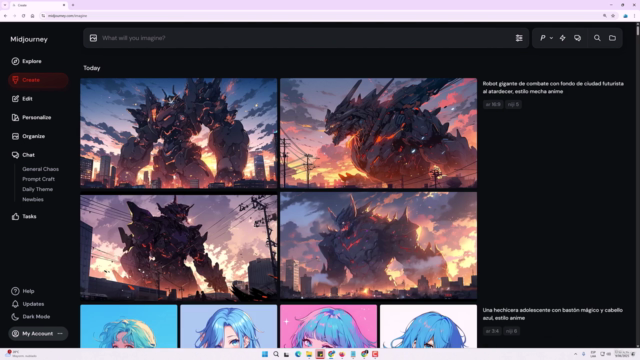640x360 pixels.
Task: Click the 'Robot gigante de combate' prompt text
Action: [553, 87]
